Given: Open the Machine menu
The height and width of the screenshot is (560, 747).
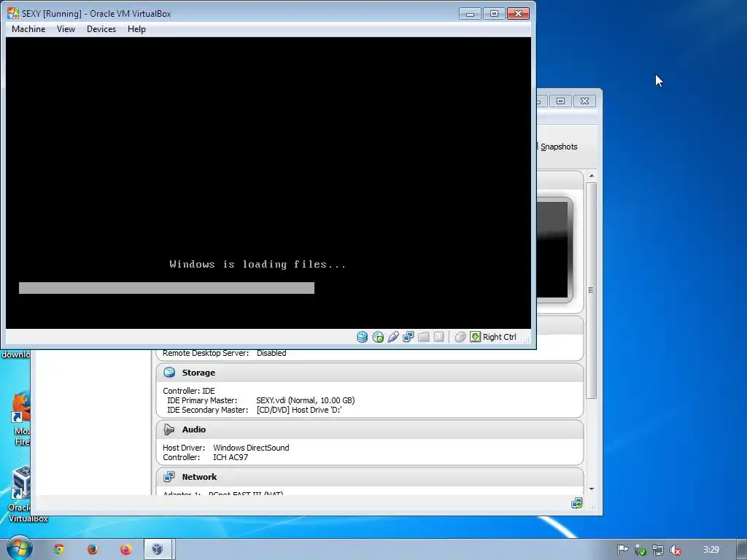Looking at the screenshot, I should coord(28,29).
